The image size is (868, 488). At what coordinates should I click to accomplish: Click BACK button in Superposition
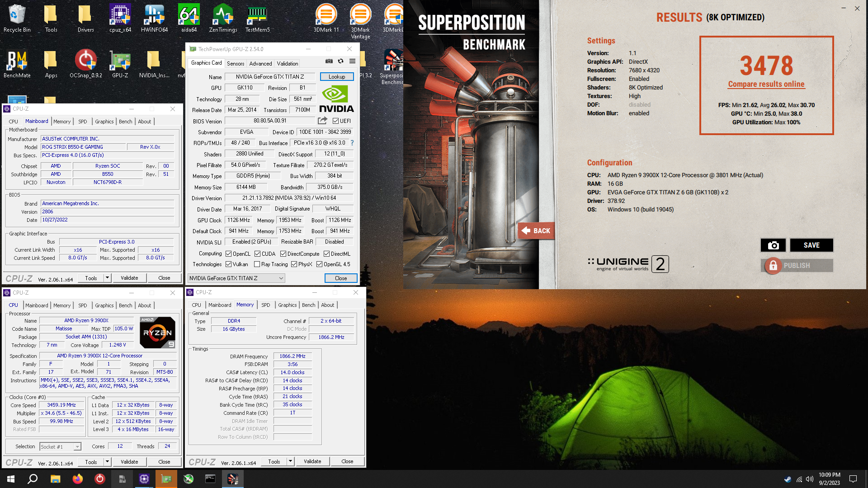(537, 231)
